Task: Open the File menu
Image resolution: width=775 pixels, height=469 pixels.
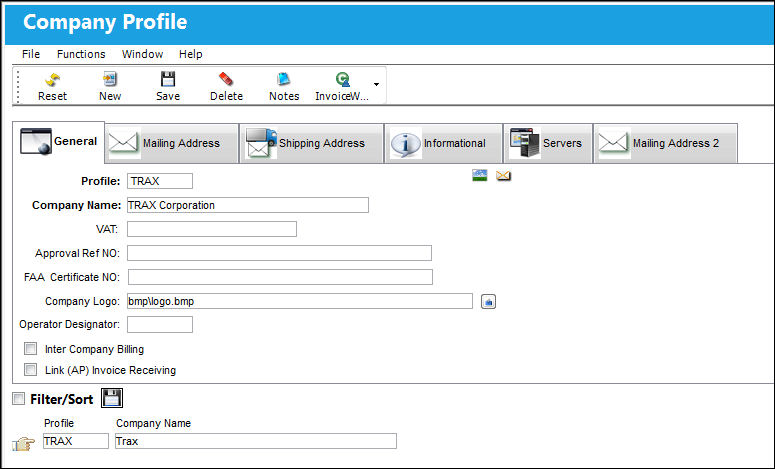Action: (x=31, y=54)
